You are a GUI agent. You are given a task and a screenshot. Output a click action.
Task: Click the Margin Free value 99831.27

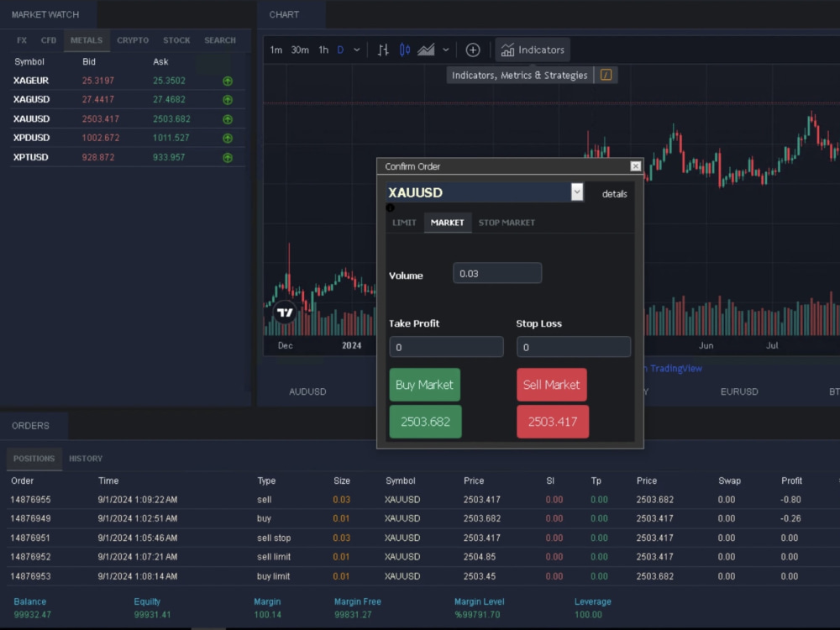coord(353,615)
